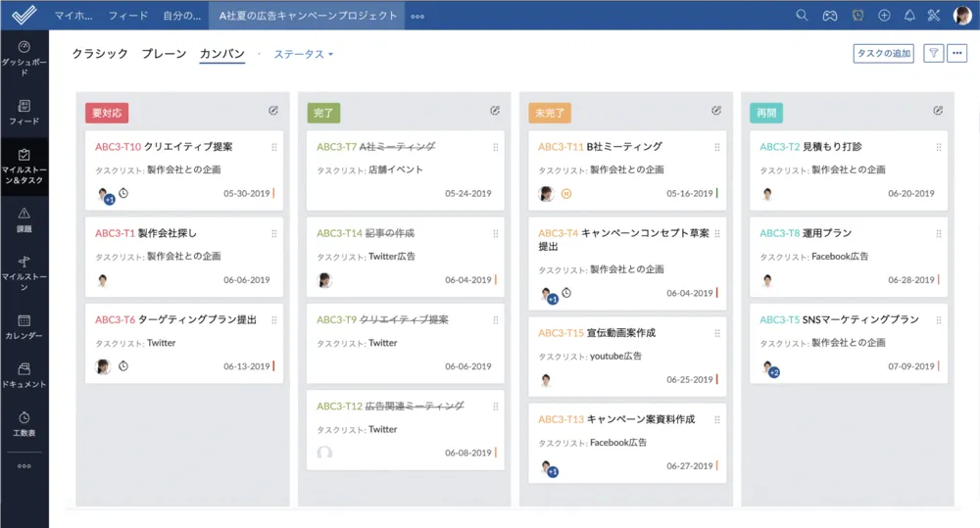Open 工数表 in the left sidebar
This screenshot has height=528, width=980.
point(24,423)
